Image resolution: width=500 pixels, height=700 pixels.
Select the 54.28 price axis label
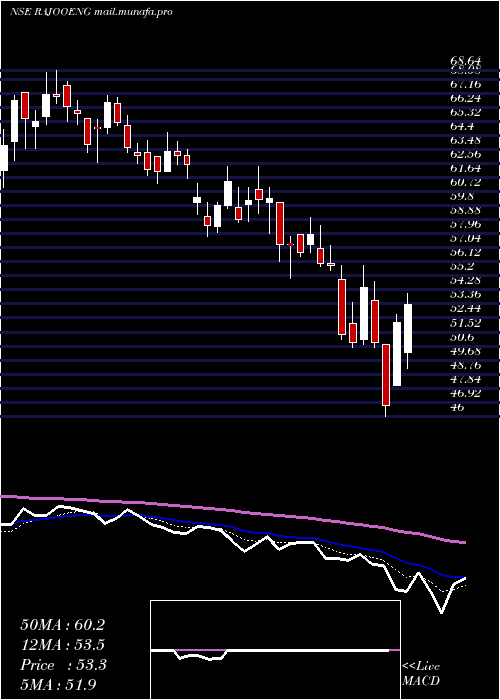tap(466, 281)
